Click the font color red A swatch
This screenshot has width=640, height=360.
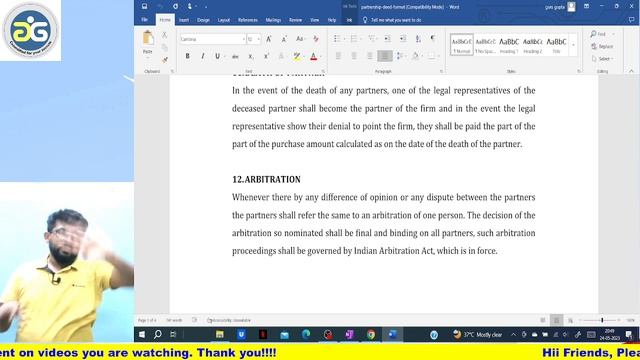coord(313,56)
